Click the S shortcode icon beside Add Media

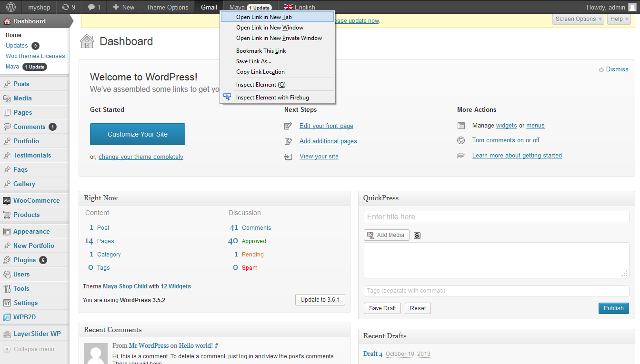417,235
